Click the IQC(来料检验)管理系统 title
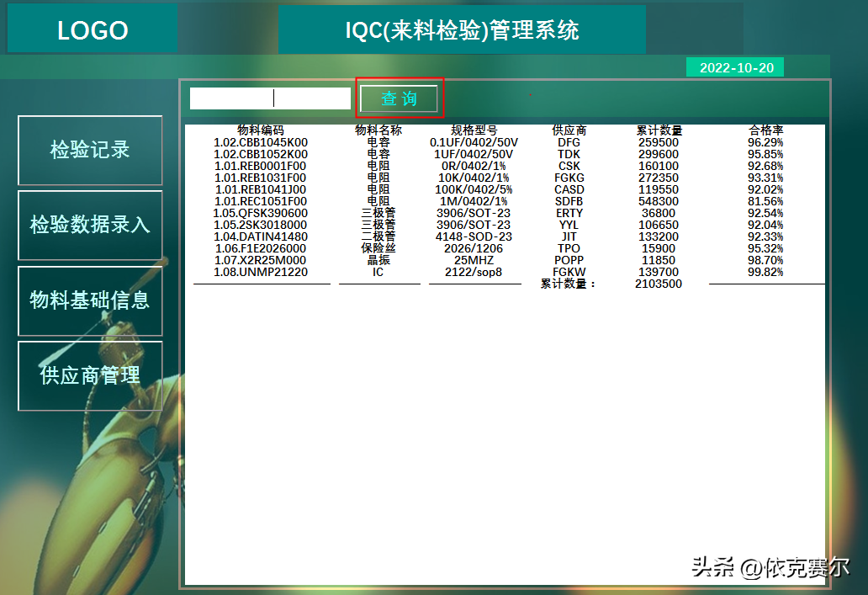The width and height of the screenshot is (868, 595). [x=463, y=30]
